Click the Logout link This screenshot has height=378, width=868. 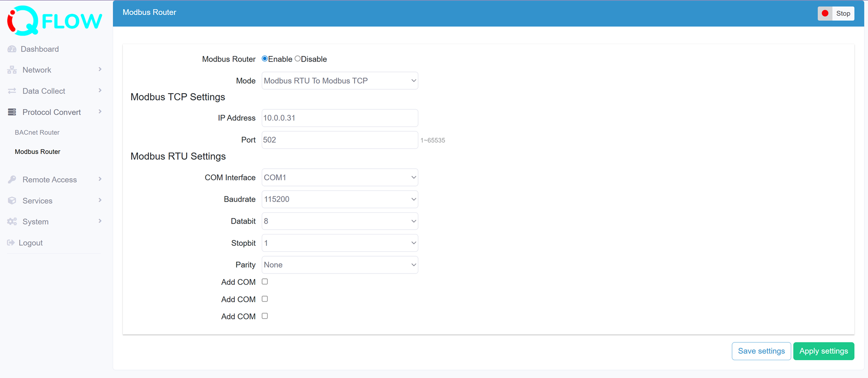[30, 243]
